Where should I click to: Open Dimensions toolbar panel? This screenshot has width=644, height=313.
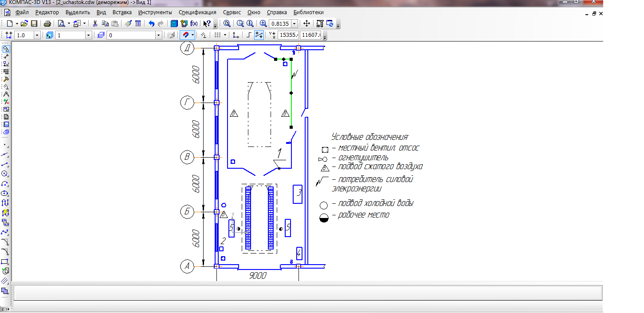click(6, 56)
